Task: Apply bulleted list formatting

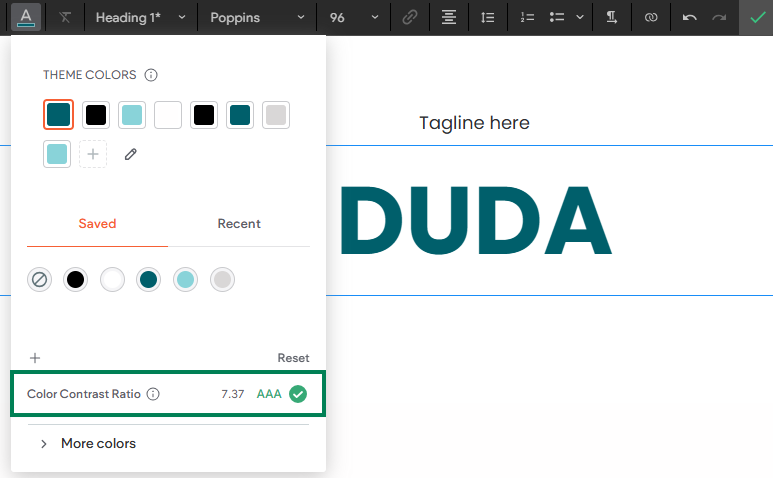Action: pos(557,18)
